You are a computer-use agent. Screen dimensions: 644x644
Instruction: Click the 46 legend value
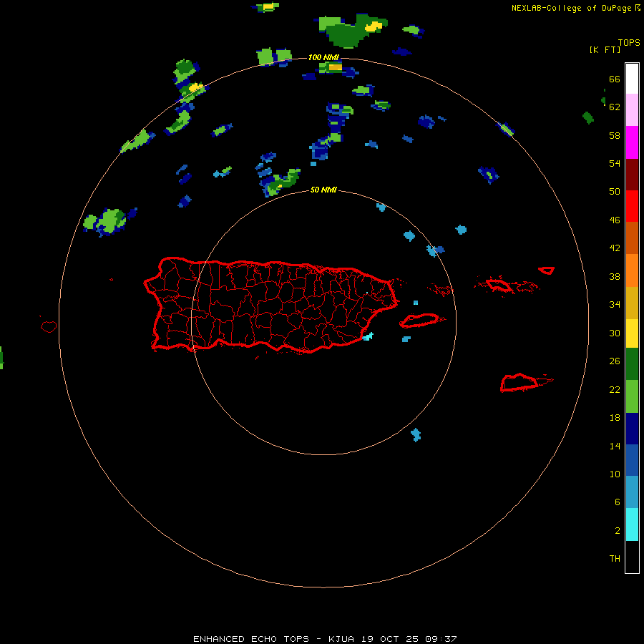[x=615, y=220]
